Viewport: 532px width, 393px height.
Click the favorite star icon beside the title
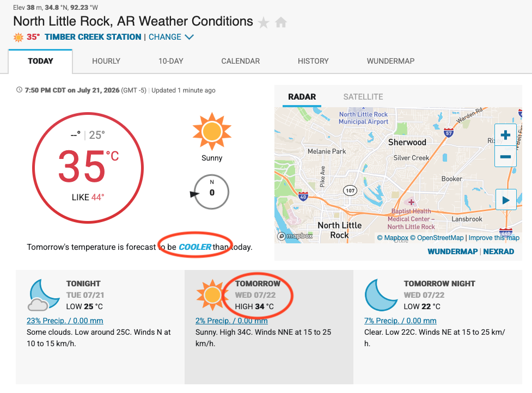point(264,23)
